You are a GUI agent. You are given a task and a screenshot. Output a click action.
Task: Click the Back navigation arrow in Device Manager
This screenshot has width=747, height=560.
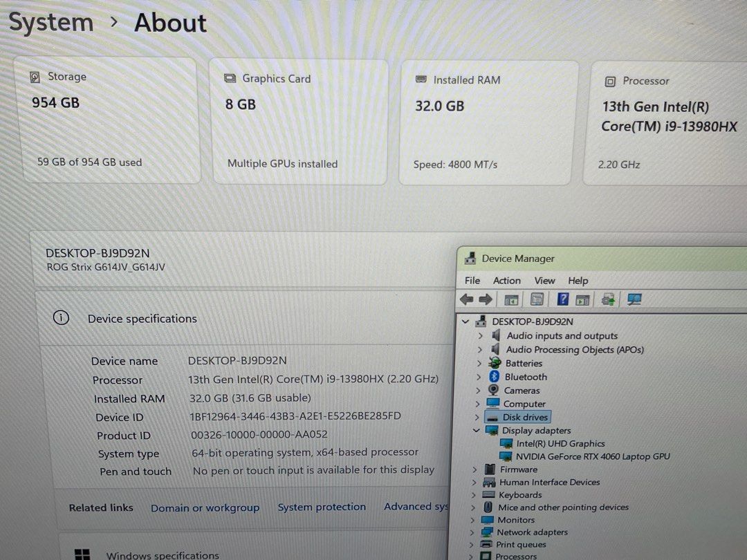click(x=466, y=299)
